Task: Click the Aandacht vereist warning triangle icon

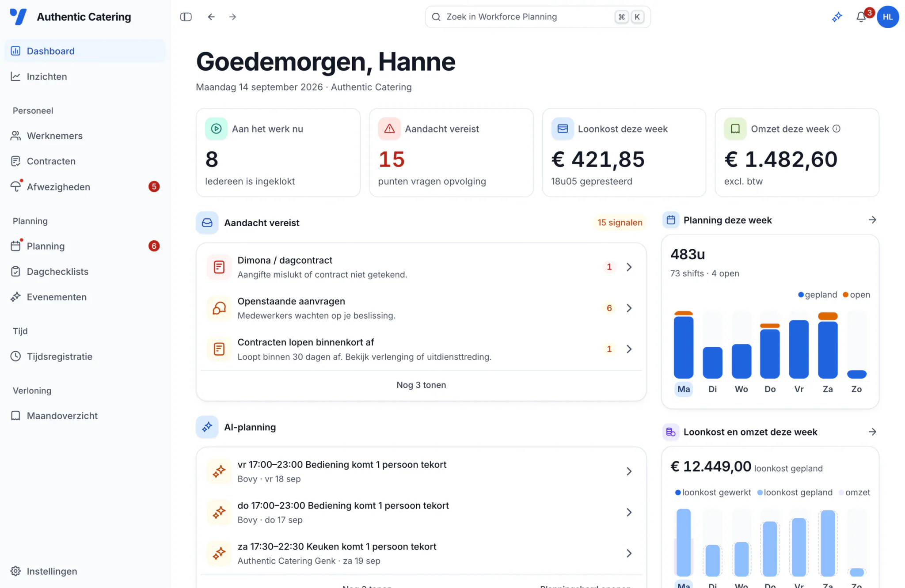Action: click(x=389, y=129)
